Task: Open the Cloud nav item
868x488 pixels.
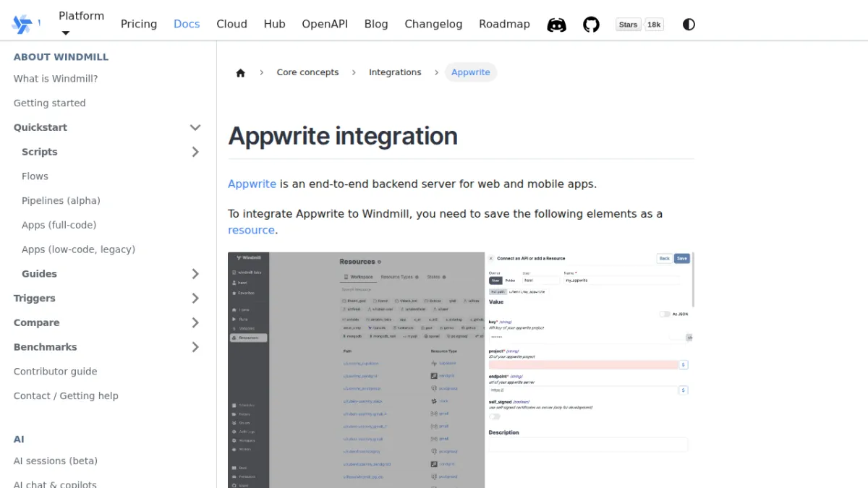Action: coord(231,24)
